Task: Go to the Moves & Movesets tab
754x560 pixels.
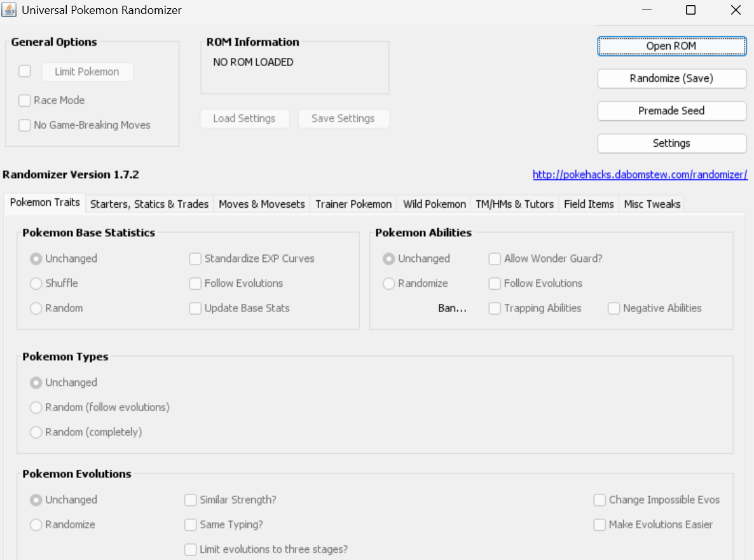Action: tap(261, 204)
